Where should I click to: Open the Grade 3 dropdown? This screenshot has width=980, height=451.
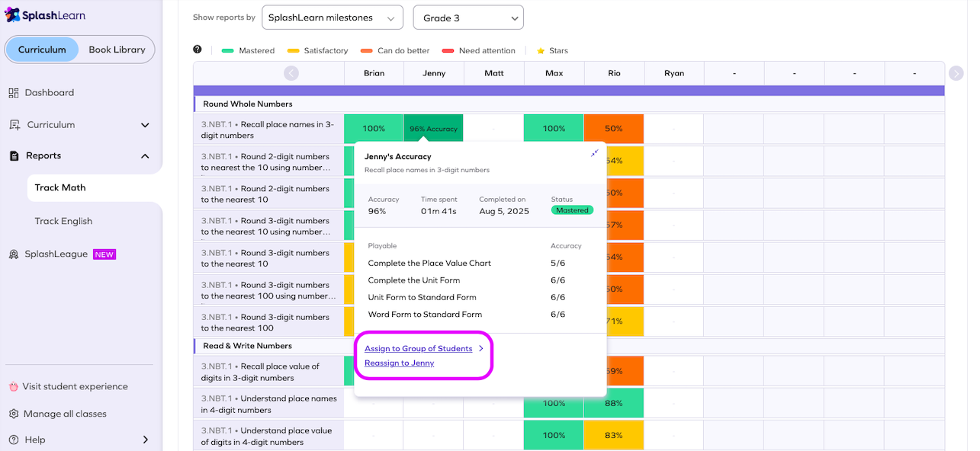coord(468,17)
